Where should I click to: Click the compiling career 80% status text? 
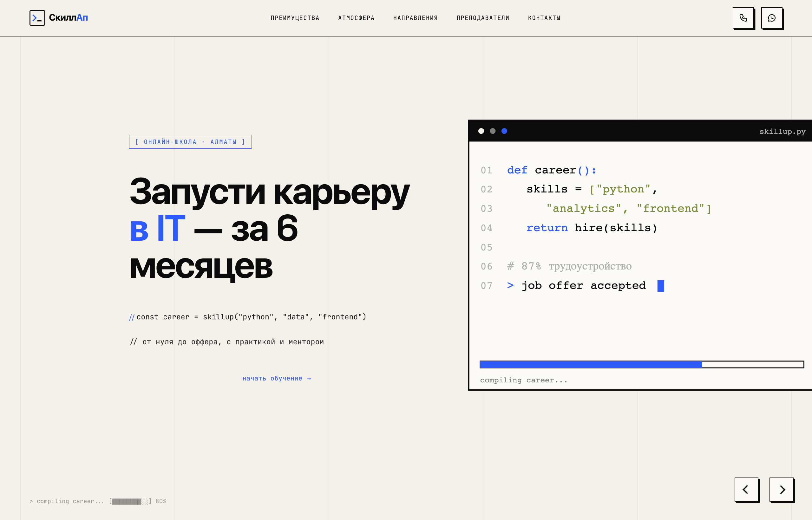point(98,501)
